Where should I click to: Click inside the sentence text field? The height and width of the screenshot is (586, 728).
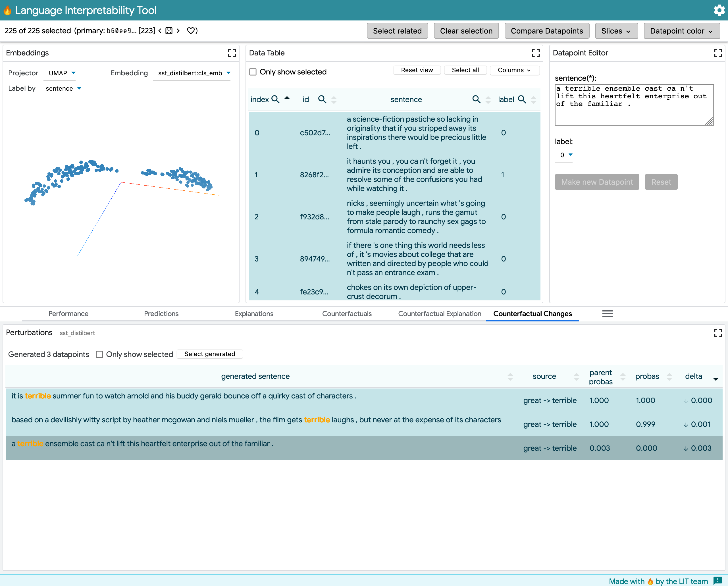(x=634, y=105)
